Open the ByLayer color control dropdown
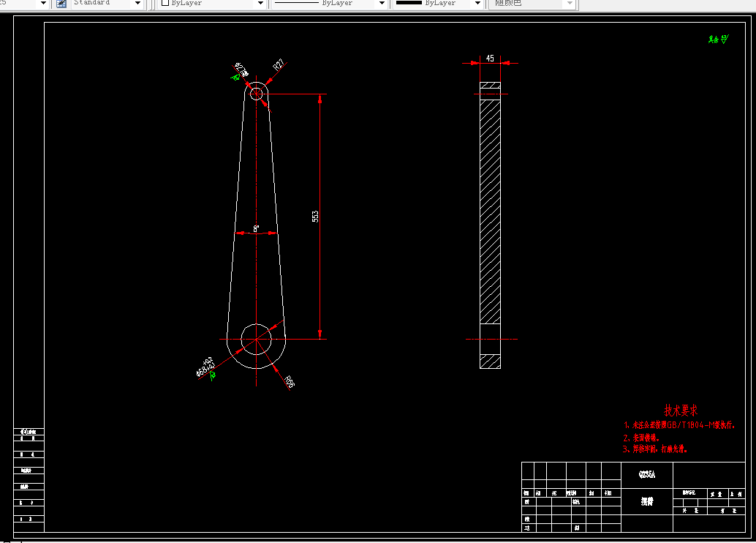 tap(261, 4)
